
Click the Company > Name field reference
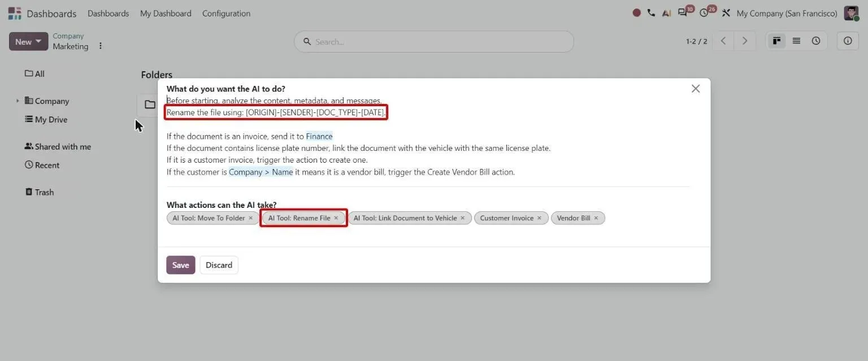pos(261,172)
